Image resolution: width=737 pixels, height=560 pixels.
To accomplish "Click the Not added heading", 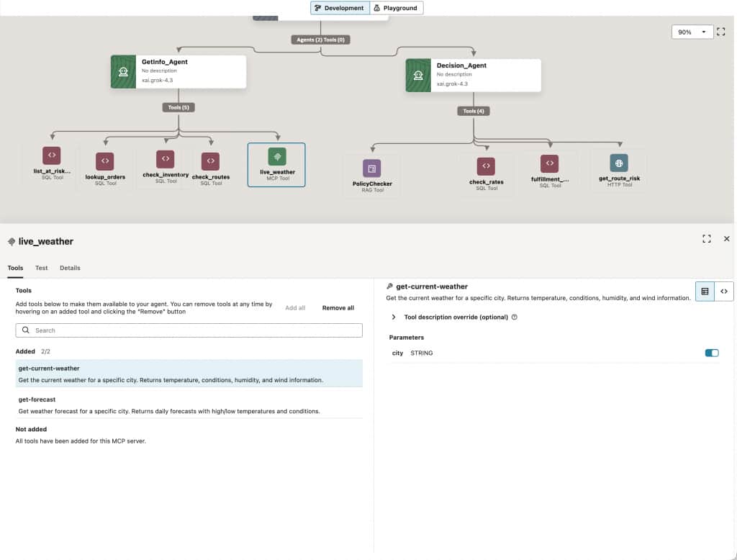I will click(x=31, y=429).
